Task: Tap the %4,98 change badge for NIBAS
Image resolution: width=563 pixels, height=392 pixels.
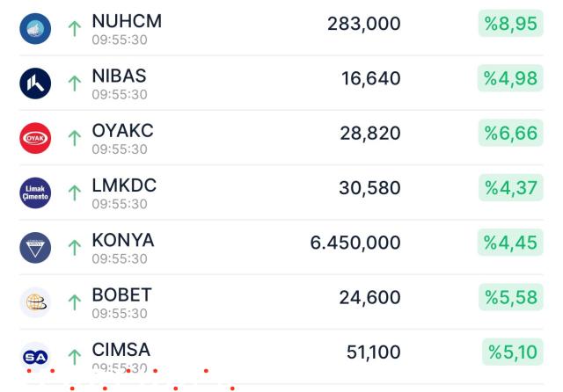Action: tap(510, 78)
